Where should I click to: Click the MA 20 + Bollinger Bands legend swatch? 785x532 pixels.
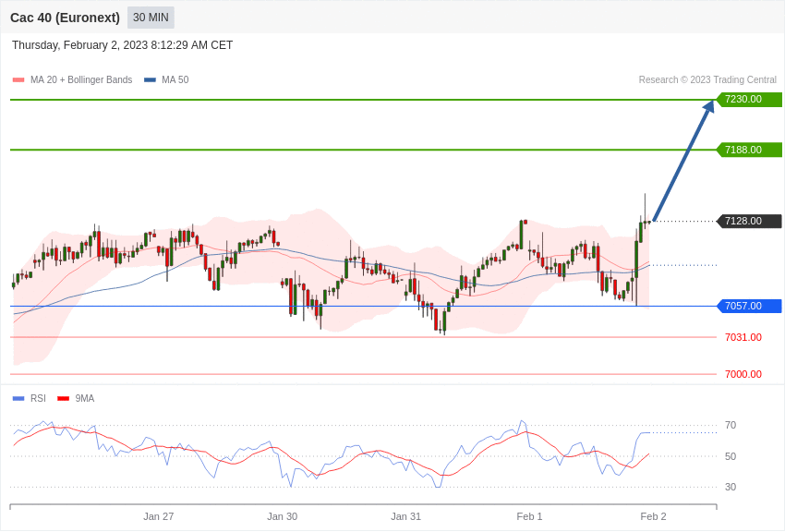pos(18,79)
